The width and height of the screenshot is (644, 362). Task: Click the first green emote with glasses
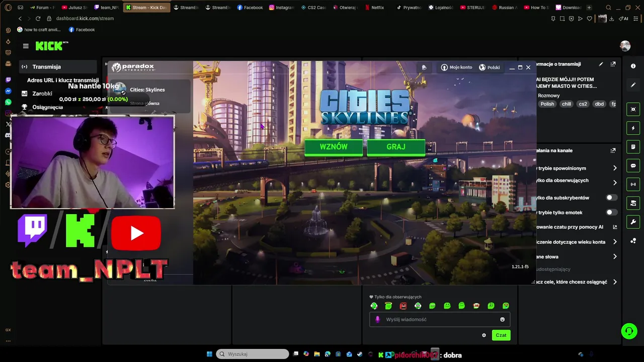click(x=374, y=306)
